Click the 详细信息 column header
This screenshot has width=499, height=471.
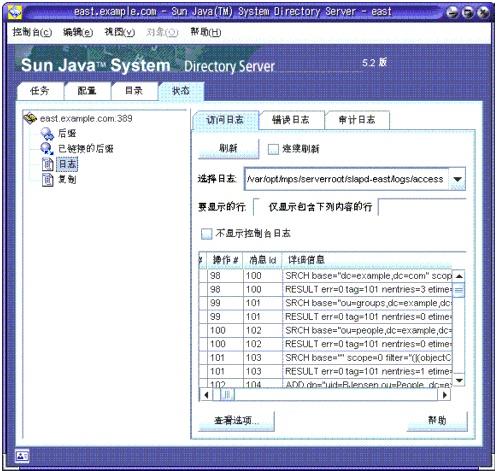click(367, 260)
